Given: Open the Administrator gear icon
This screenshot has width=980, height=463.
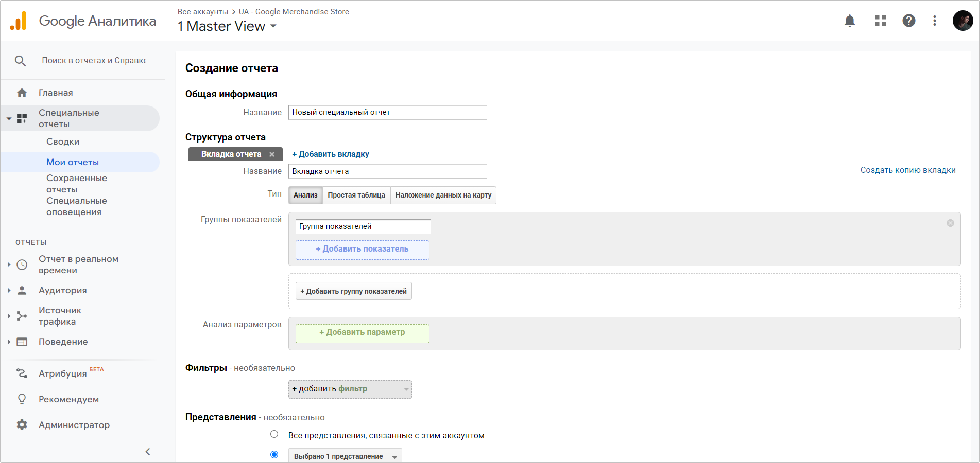Looking at the screenshot, I should [x=22, y=425].
